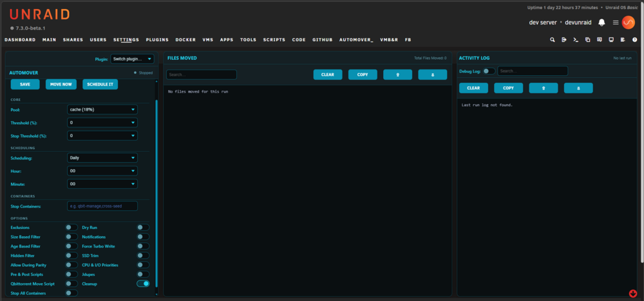Image resolution: width=644 pixels, height=301 pixels.
Task: Toggle Allow During Parity
Action: click(x=71, y=265)
